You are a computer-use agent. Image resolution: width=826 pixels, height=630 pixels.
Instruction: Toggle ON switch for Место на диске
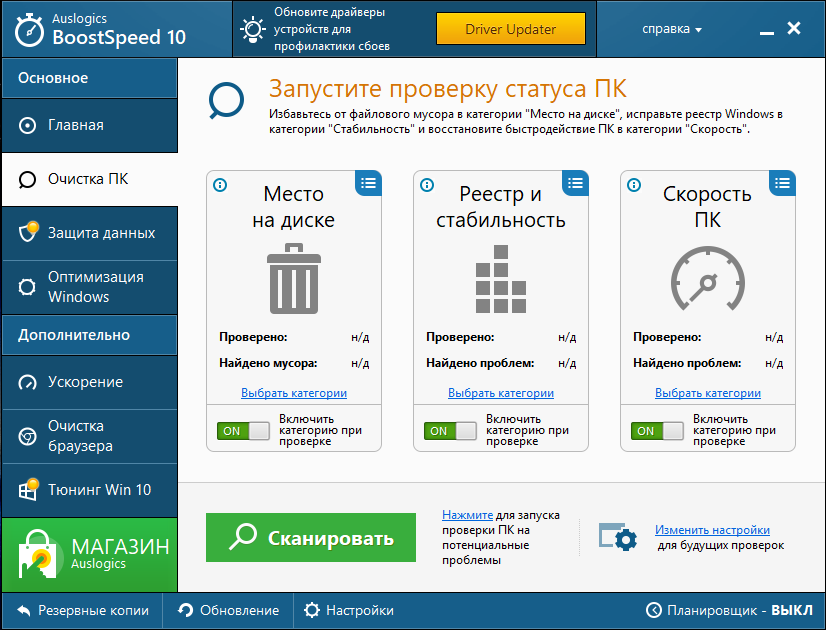(243, 431)
